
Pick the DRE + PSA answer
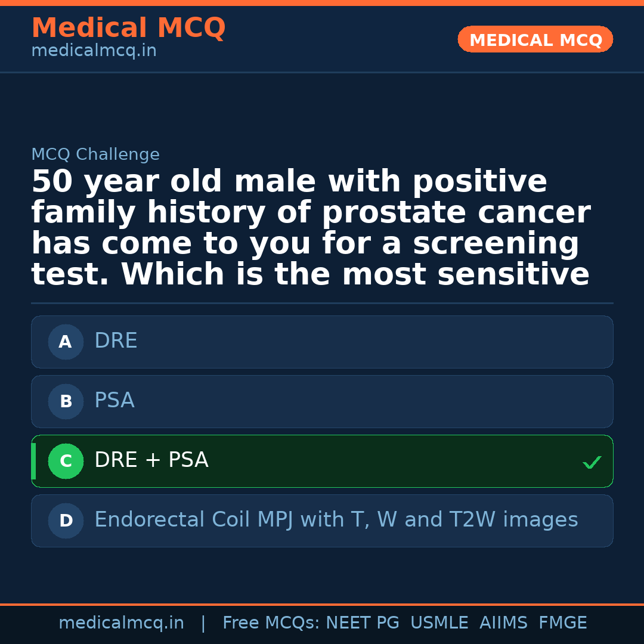pyautogui.click(x=151, y=460)
